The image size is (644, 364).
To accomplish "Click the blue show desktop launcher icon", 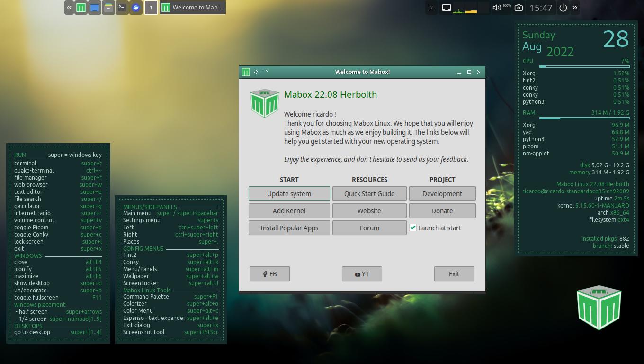I will pos(95,8).
